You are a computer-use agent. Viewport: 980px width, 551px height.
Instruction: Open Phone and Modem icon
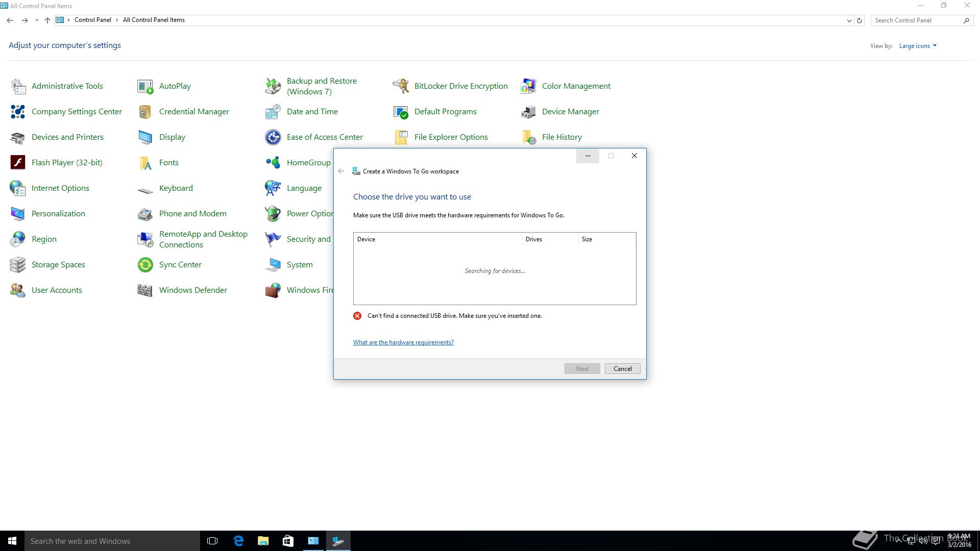coord(145,214)
